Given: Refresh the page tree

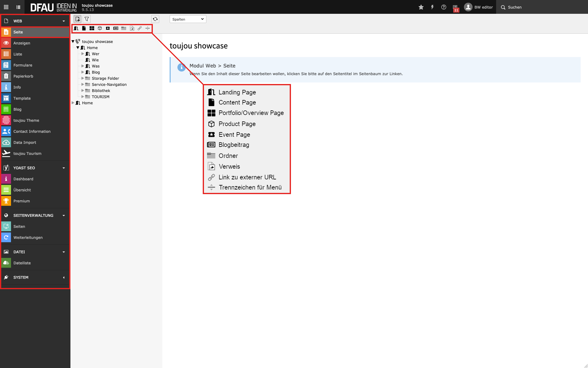Looking at the screenshot, I should pyautogui.click(x=155, y=19).
